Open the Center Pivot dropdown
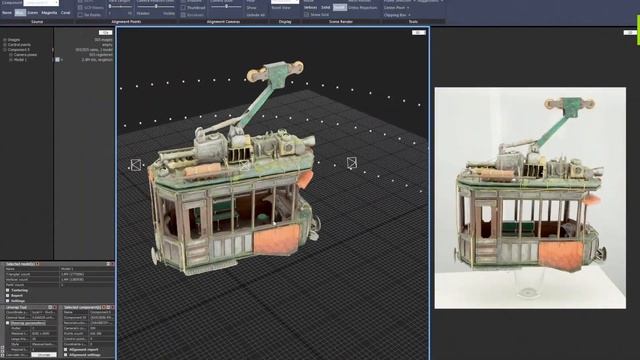The height and width of the screenshot is (360, 640). (396, 7)
